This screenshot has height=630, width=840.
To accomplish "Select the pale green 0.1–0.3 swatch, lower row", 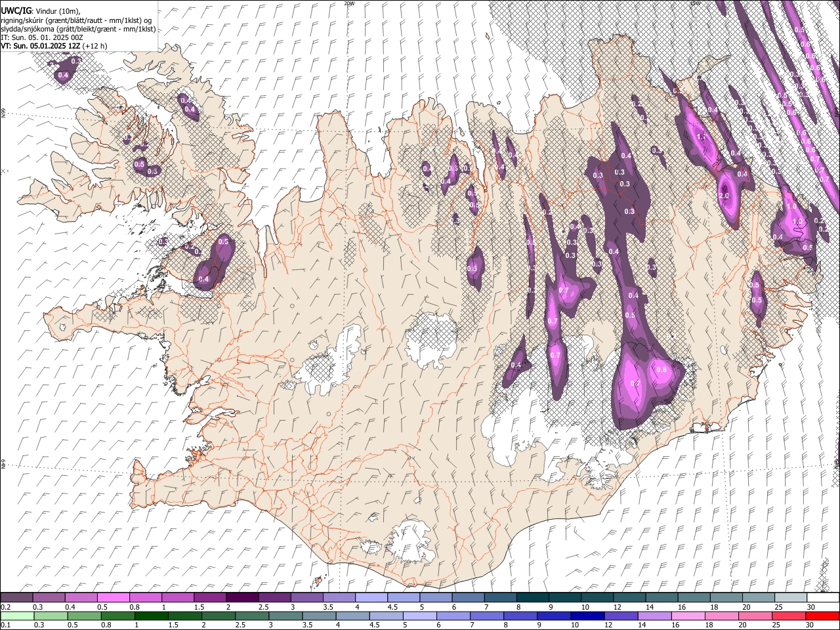I will pyautogui.click(x=17, y=616).
